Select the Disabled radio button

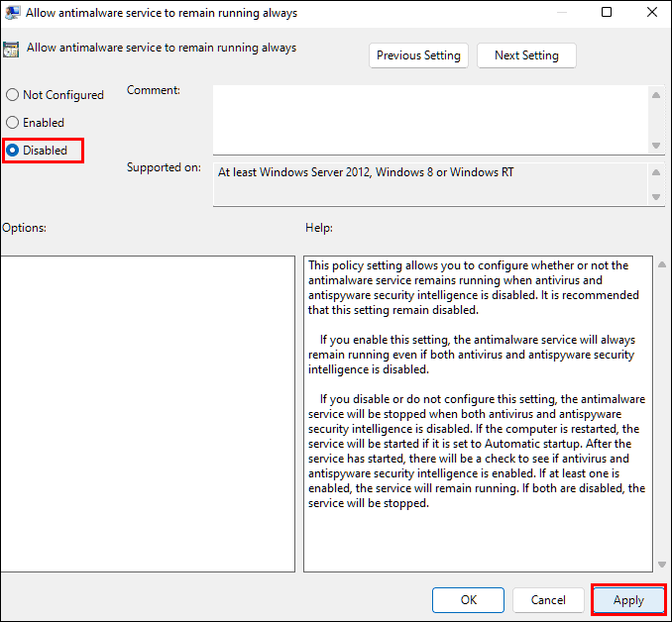click(13, 151)
